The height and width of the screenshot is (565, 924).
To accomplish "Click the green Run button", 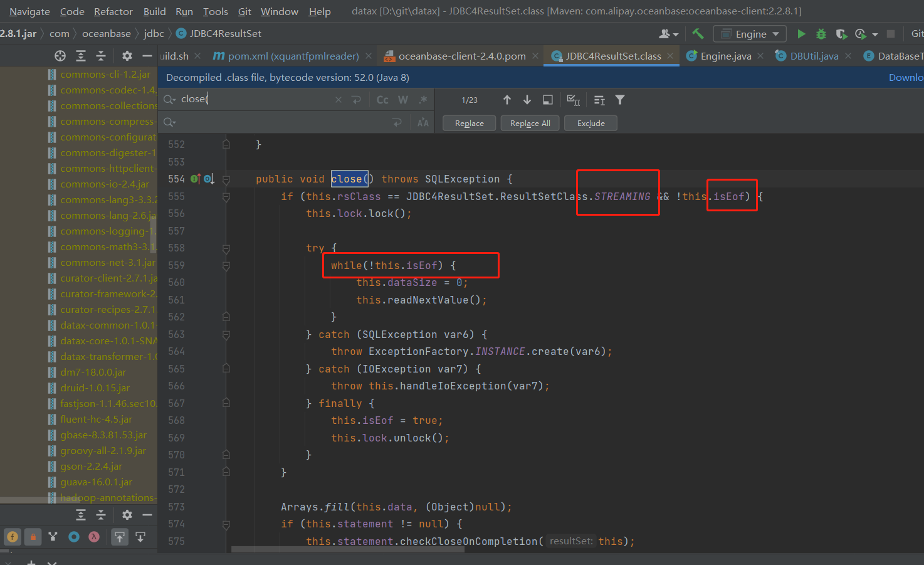I will click(x=801, y=34).
